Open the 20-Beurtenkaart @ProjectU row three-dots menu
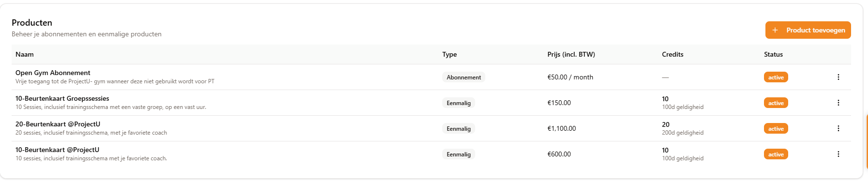Viewport: 868px width, 185px height. tap(838, 128)
